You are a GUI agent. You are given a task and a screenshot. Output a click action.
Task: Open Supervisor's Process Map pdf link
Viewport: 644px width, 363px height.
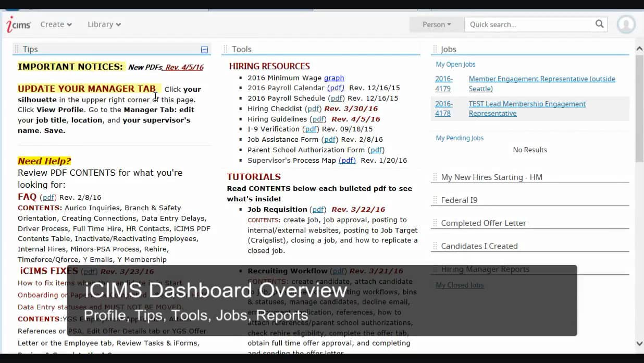click(347, 160)
